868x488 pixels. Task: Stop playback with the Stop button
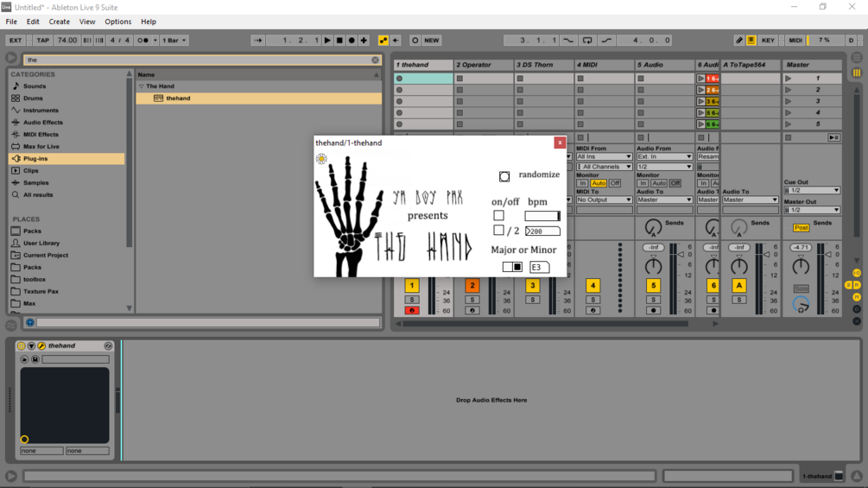coord(339,41)
